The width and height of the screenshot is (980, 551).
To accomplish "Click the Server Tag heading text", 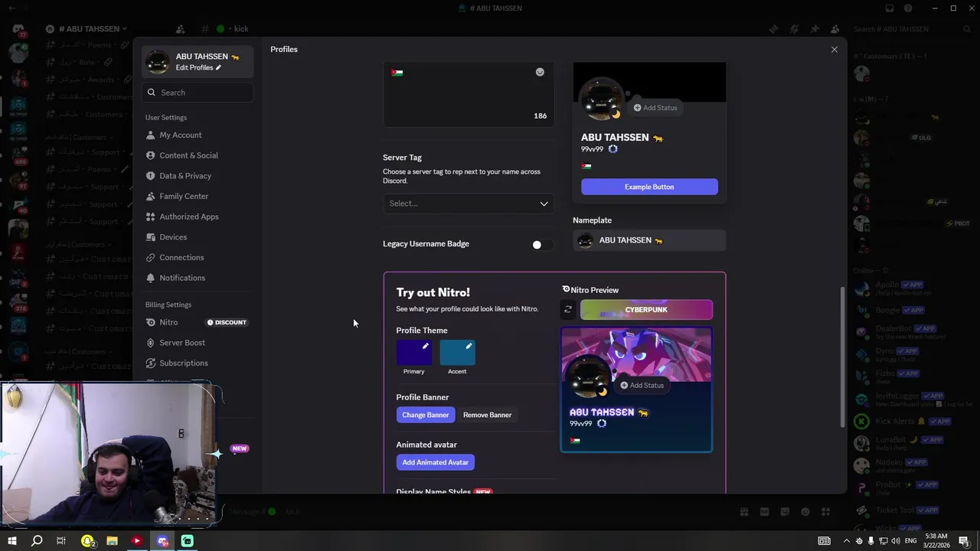I will [x=402, y=158].
